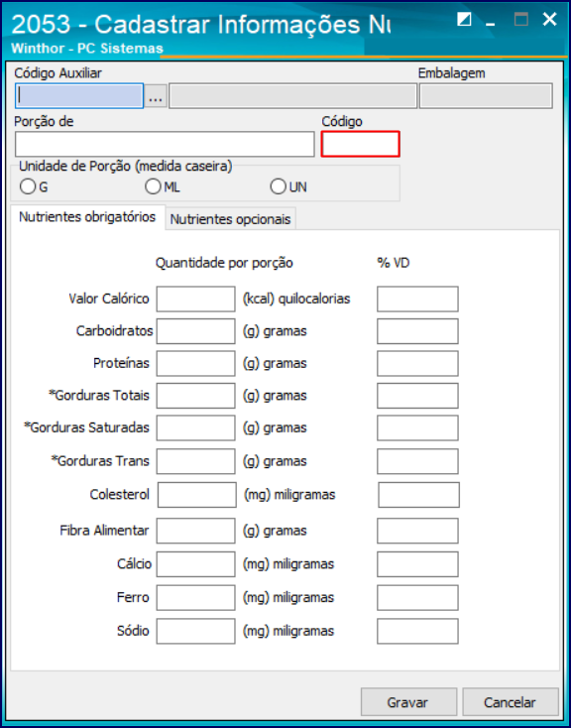Click Proteínas % VD field
The width and height of the screenshot is (571, 728).
click(x=417, y=364)
